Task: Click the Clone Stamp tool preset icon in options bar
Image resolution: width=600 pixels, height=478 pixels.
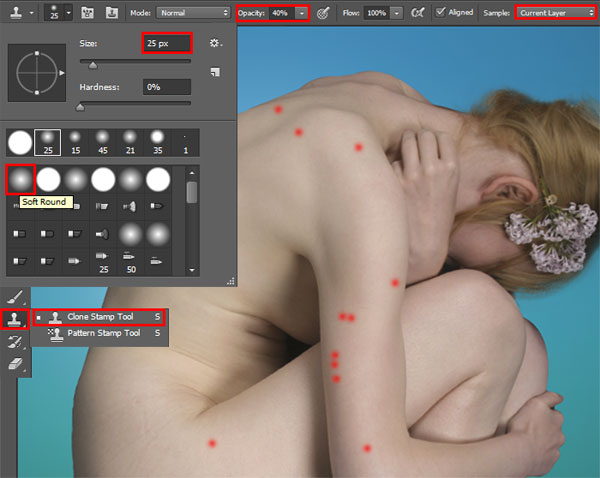Action: pos(16,13)
